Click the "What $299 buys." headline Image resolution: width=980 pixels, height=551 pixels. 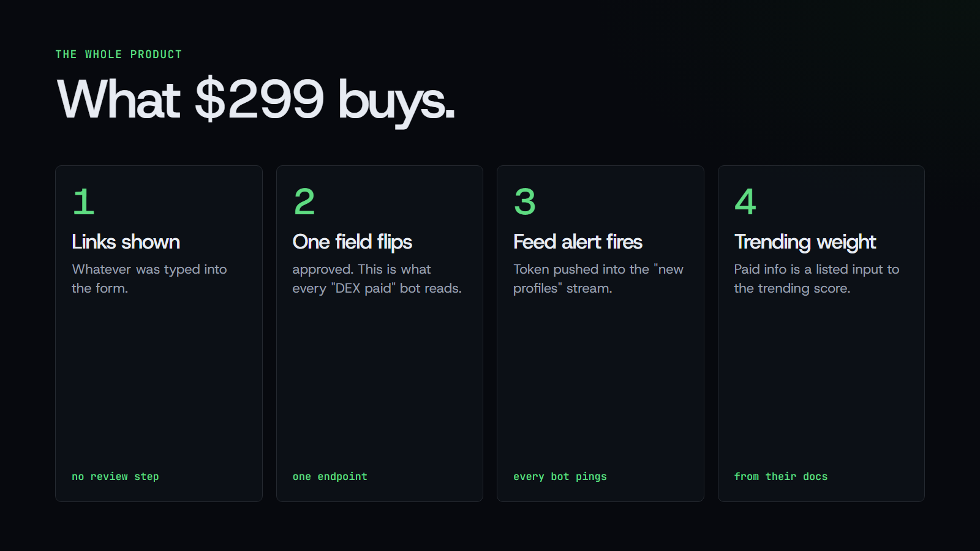click(x=256, y=100)
